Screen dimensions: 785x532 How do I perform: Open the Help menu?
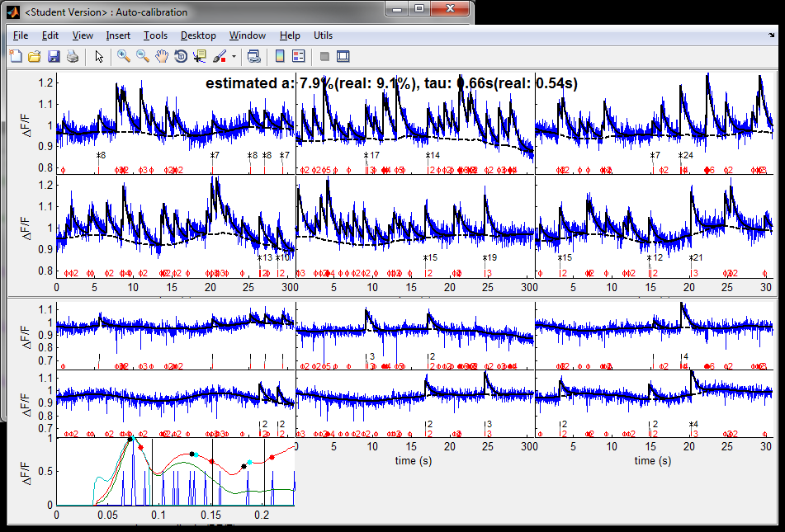coord(290,35)
